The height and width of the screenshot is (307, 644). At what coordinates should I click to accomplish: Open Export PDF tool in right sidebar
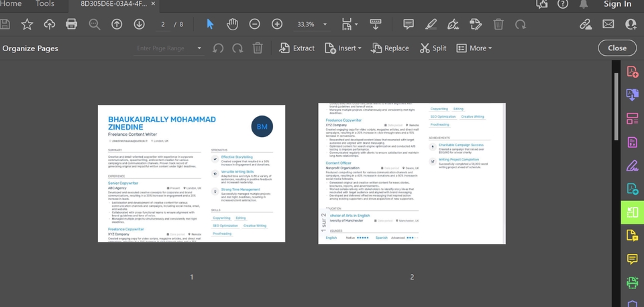point(632,94)
